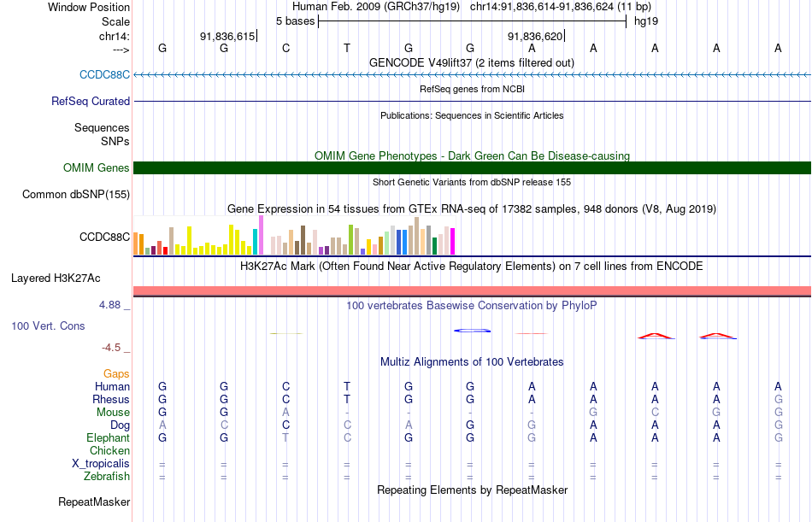Image resolution: width=812 pixels, height=522 pixels.
Task: Click the hg19 label beside the scale
Action: tap(646, 21)
